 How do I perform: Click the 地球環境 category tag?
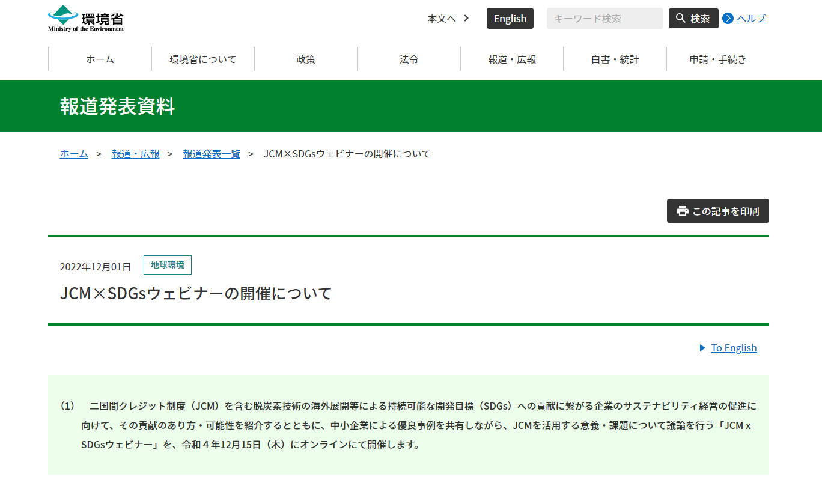click(x=168, y=265)
